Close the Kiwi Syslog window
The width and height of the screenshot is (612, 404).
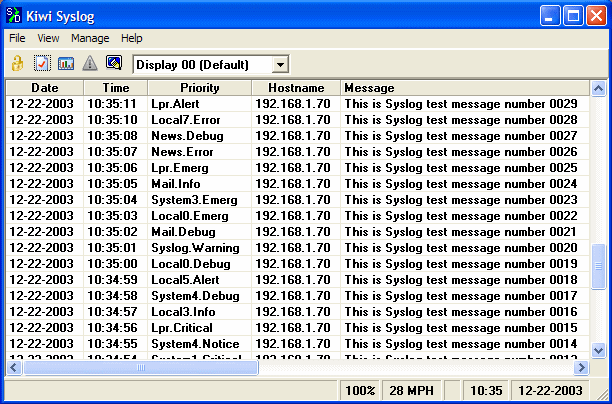click(597, 16)
